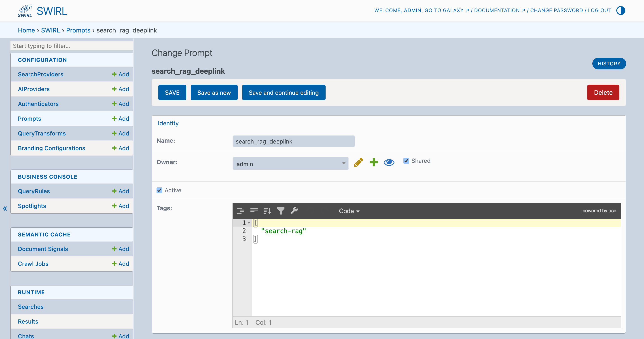
Task: Click the red Delete button
Action: (603, 93)
